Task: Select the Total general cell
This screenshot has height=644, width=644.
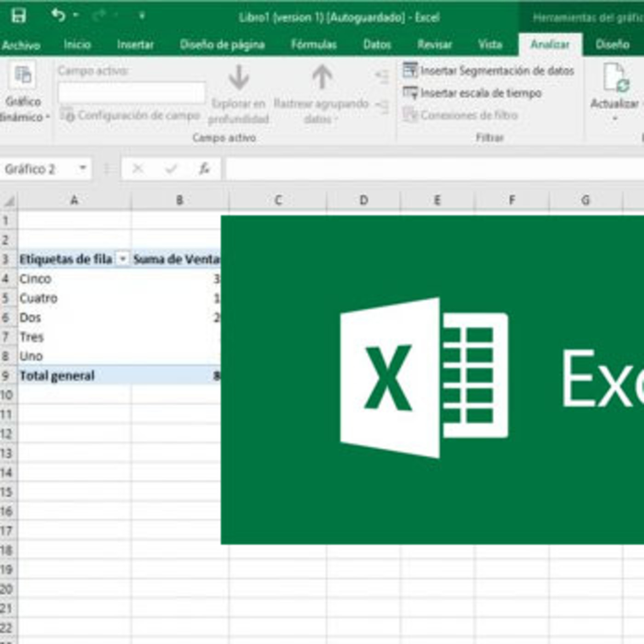Action: coord(75,375)
